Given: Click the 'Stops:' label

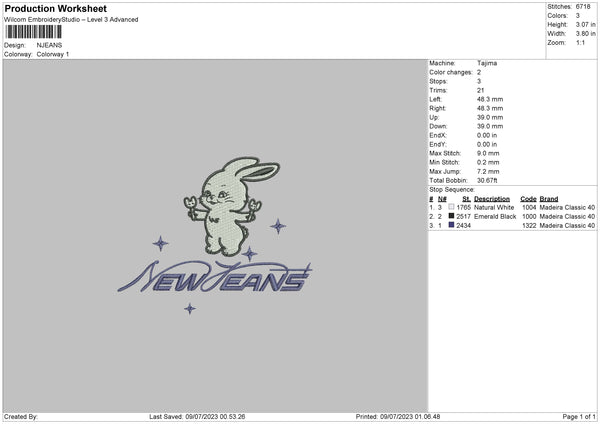Looking at the screenshot, I should (438, 82).
